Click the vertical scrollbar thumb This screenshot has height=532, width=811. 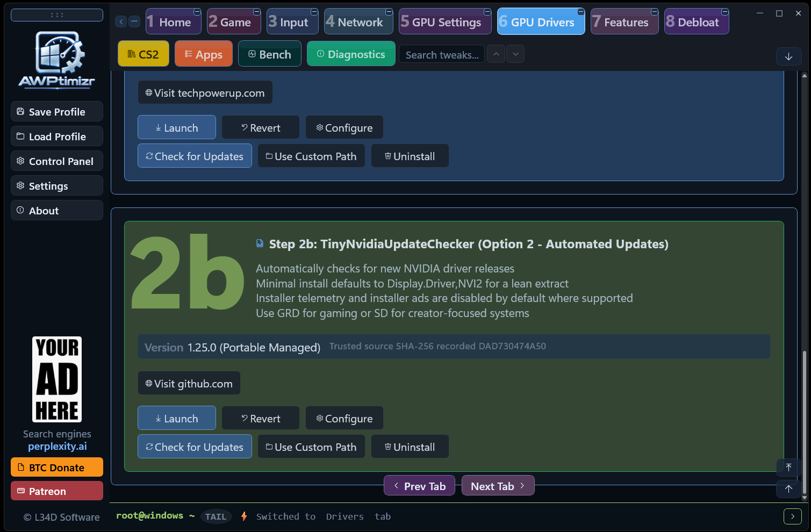pyautogui.click(x=805, y=422)
